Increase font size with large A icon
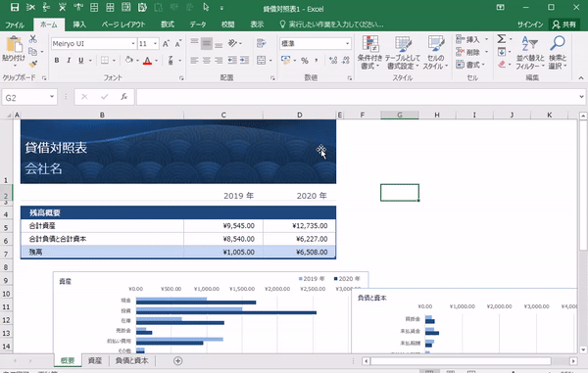Viewport: 588px width, 373px height. [166, 44]
